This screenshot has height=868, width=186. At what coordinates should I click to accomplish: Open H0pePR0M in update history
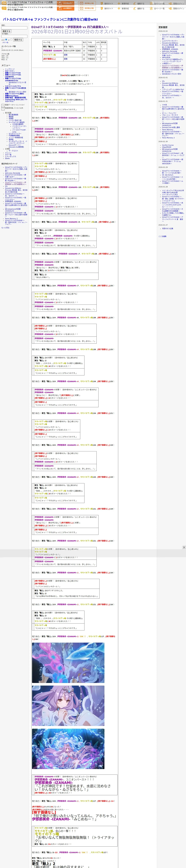[x=166, y=147]
